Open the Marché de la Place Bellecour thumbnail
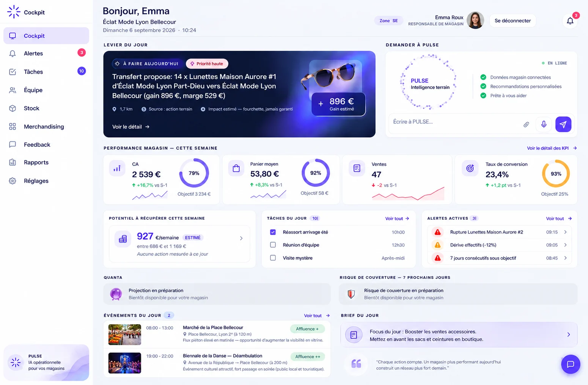This screenshot has height=385, width=588. (x=124, y=335)
